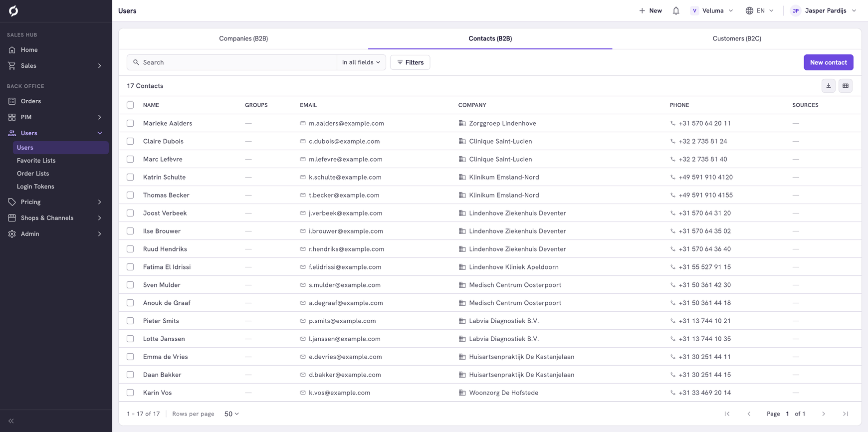The image size is (868, 432).
Task: Jump to the first page arrow
Action: (727, 414)
